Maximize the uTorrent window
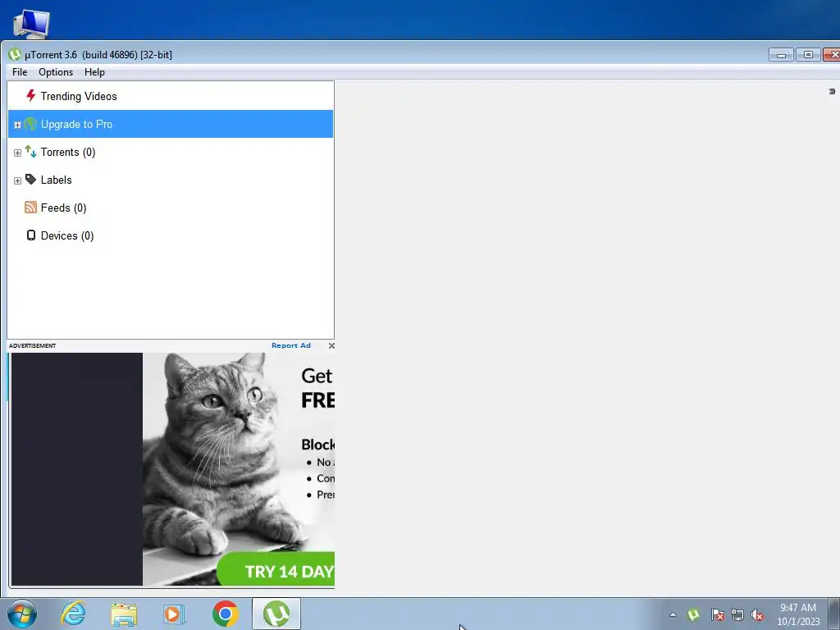This screenshot has width=840, height=630. tap(808, 55)
